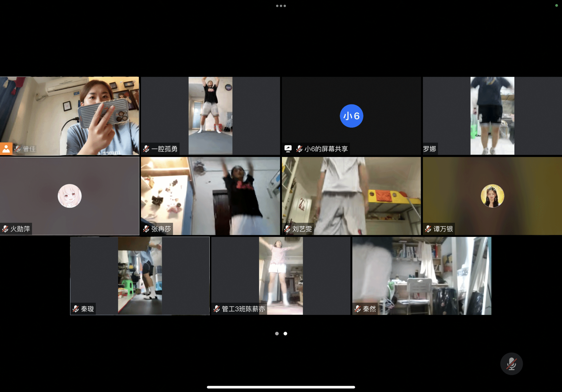Click the muted mic icon beside 谭万银

coord(428,229)
